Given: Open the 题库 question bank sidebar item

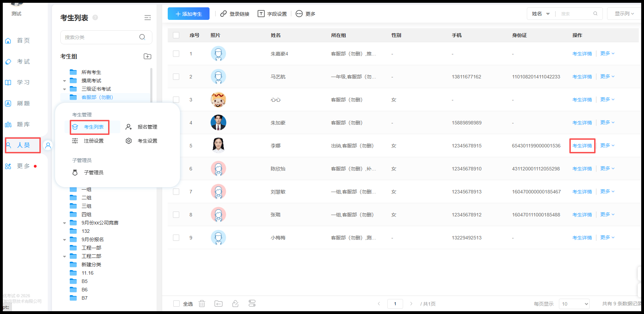Looking at the screenshot, I should pyautogui.click(x=17, y=124).
